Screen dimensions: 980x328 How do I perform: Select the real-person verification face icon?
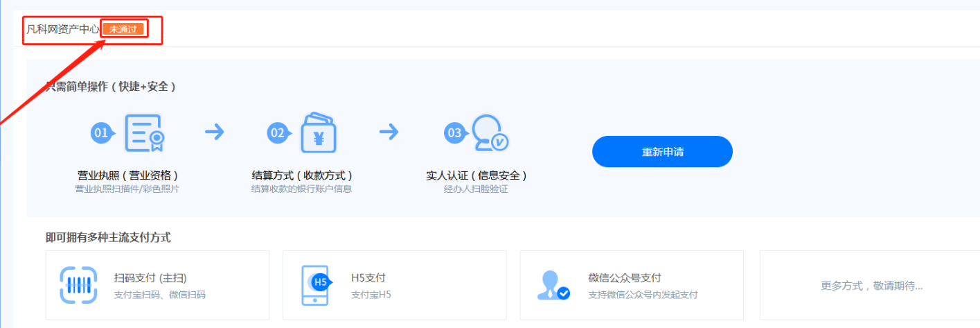point(490,133)
